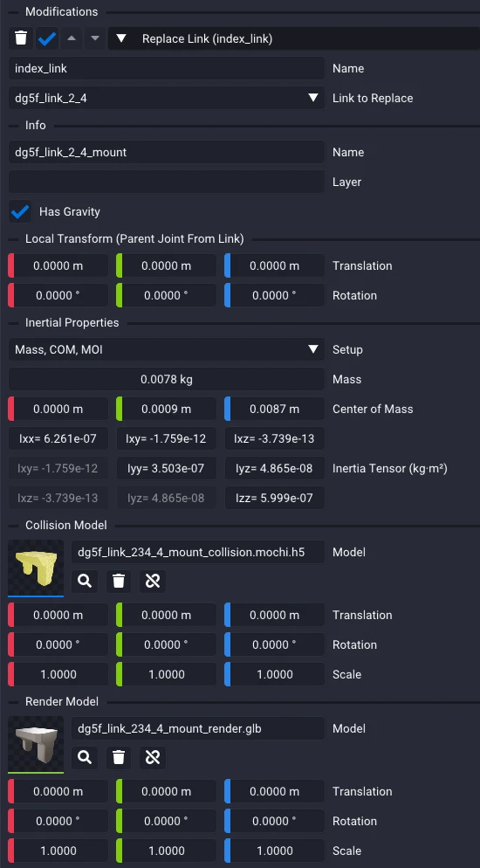Select Collision Model X rotation field

[x=58, y=645]
